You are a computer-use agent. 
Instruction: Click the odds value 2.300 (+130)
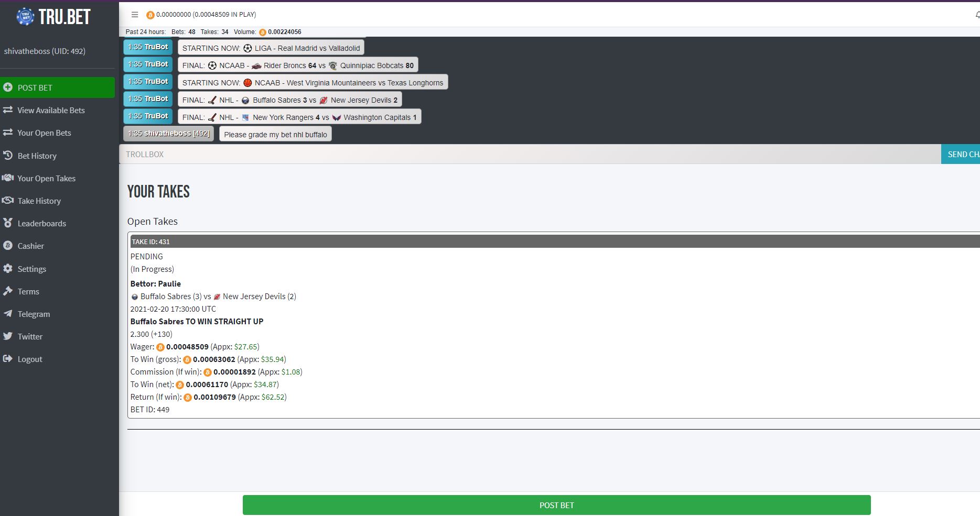click(x=152, y=334)
